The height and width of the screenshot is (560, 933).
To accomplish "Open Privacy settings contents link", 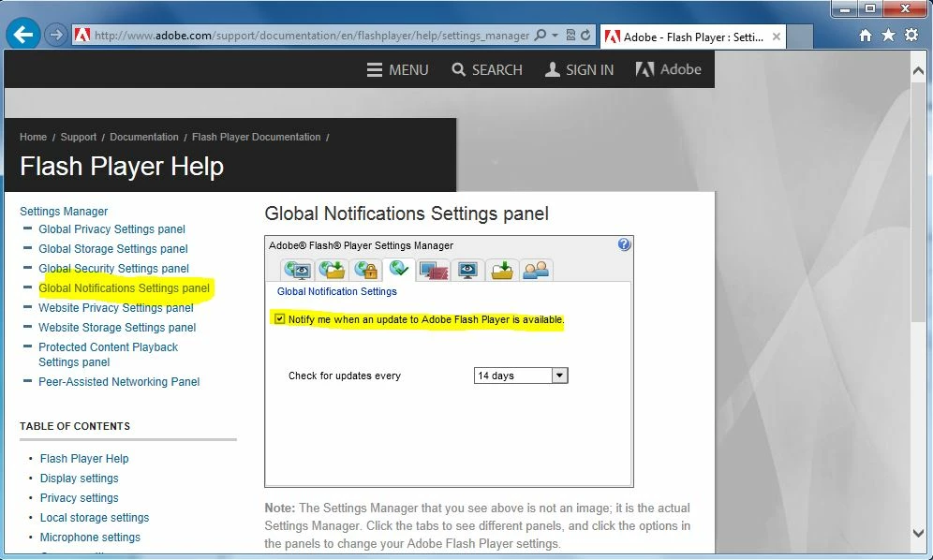I will (x=79, y=497).
